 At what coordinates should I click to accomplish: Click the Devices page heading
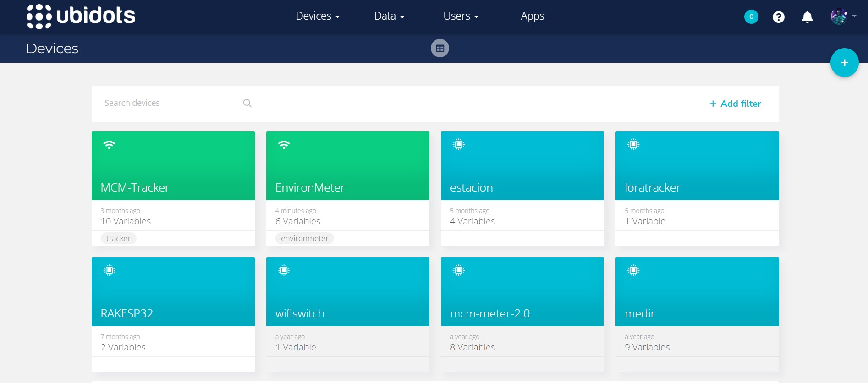(52, 49)
